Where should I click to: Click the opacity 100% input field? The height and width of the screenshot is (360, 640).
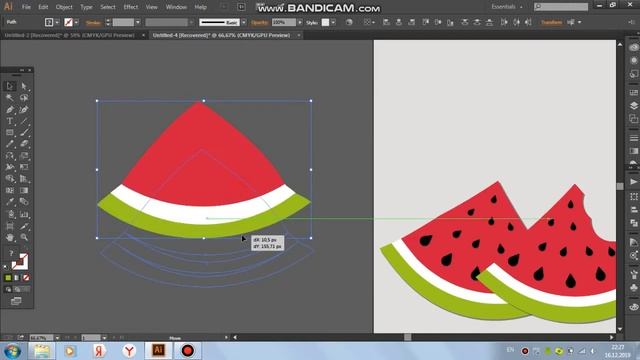pos(284,22)
